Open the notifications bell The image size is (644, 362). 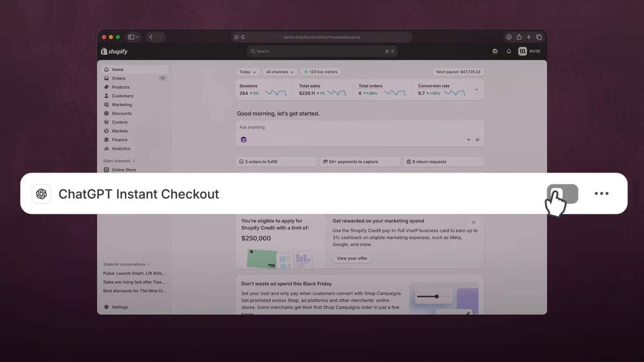[509, 52]
